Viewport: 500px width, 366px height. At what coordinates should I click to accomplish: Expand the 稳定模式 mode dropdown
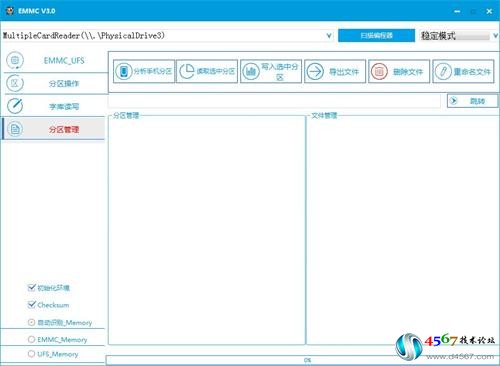[x=495, y=36]
